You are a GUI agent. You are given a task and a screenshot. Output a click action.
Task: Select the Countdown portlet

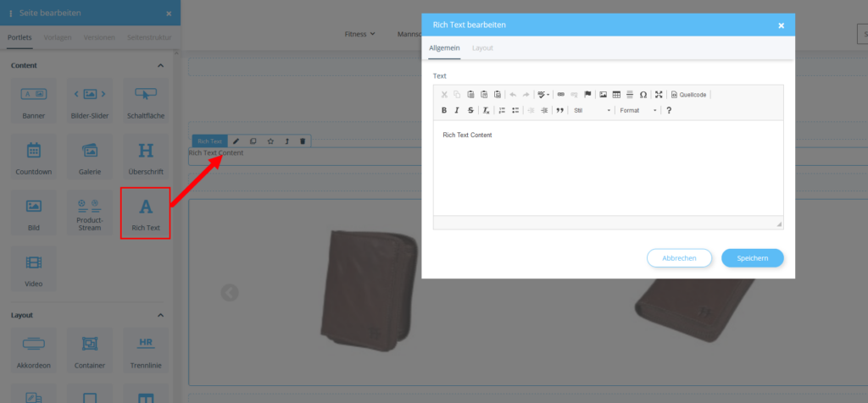(x=34, y=157)
